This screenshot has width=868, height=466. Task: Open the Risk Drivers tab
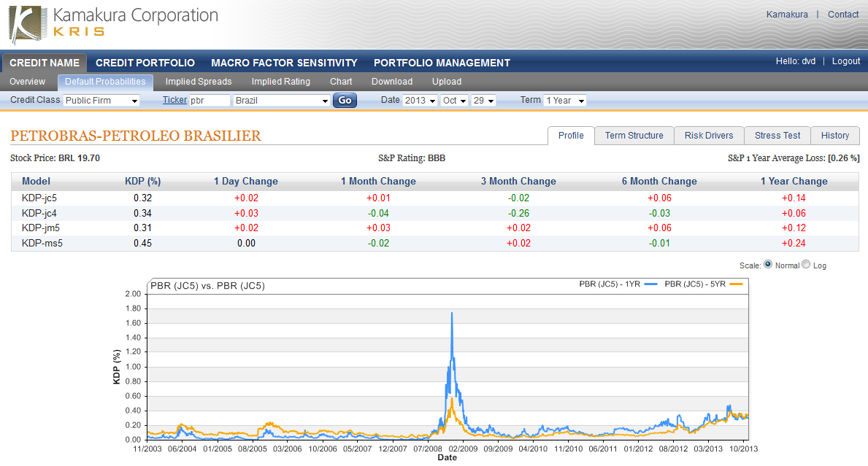(709, 136)
